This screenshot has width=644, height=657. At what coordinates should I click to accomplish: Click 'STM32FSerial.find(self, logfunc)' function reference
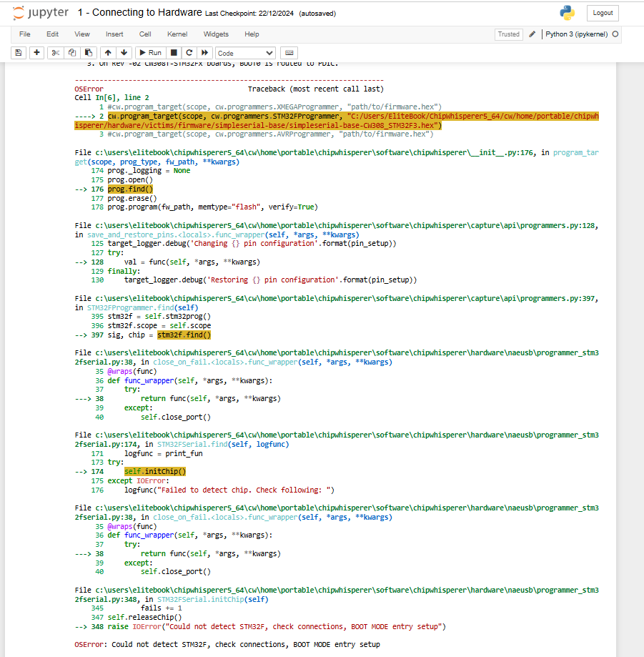223,444
